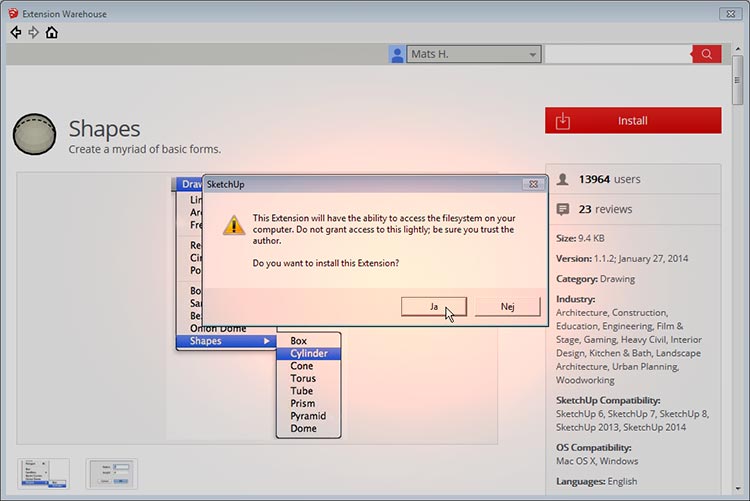Click the Drawing category text
This screenshot has width=750, height=501.
coord(618,279)
